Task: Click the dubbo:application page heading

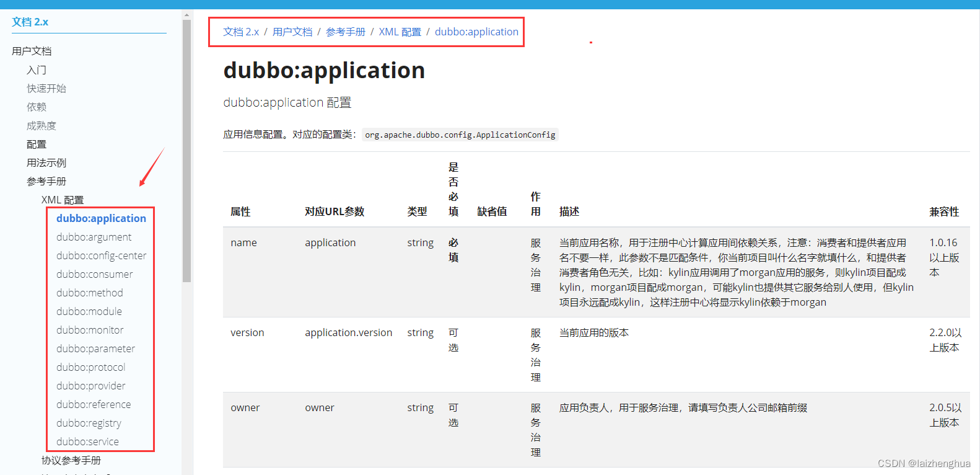Action: pyautogui.click(x=324, y=70)
